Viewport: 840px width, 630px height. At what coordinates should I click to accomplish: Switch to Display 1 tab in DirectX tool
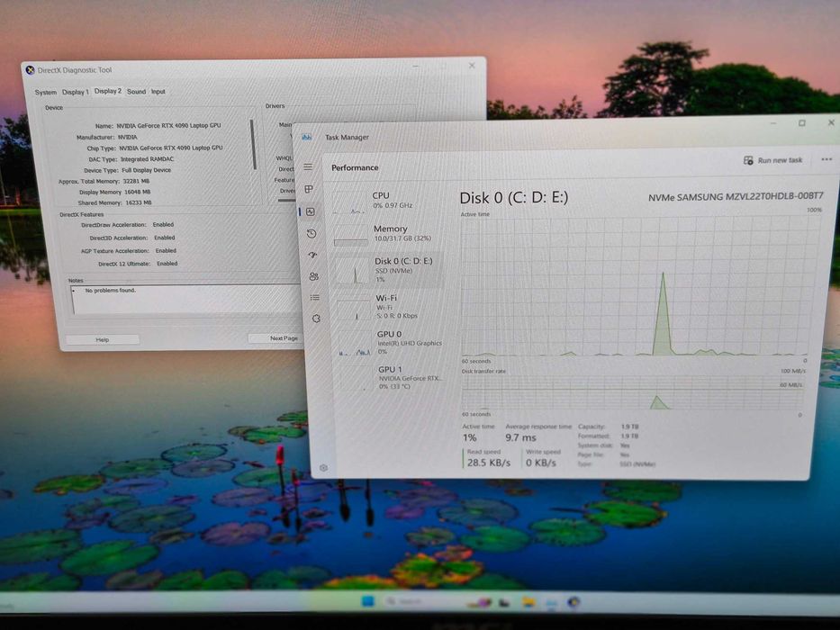75,92
